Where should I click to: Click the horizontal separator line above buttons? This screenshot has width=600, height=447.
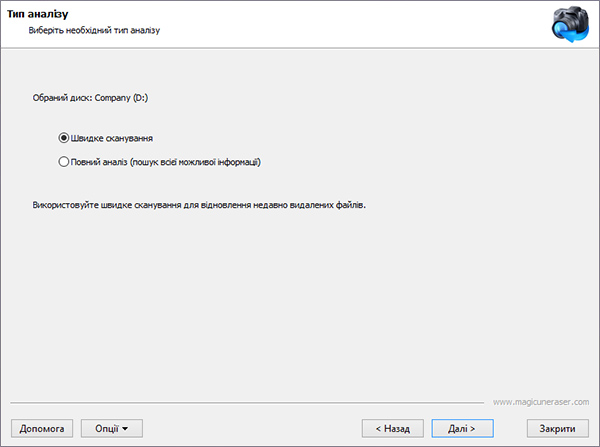tap(247, 403)
